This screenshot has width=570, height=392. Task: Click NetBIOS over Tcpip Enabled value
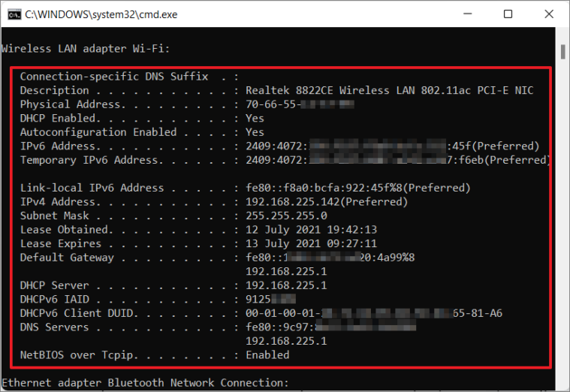click(267, 355)
